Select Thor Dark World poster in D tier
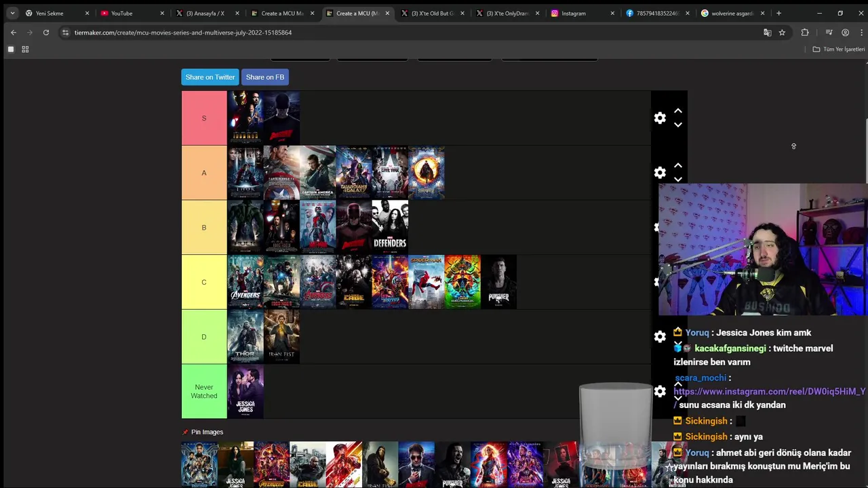The image size is (868, 488). pos(245,337)
